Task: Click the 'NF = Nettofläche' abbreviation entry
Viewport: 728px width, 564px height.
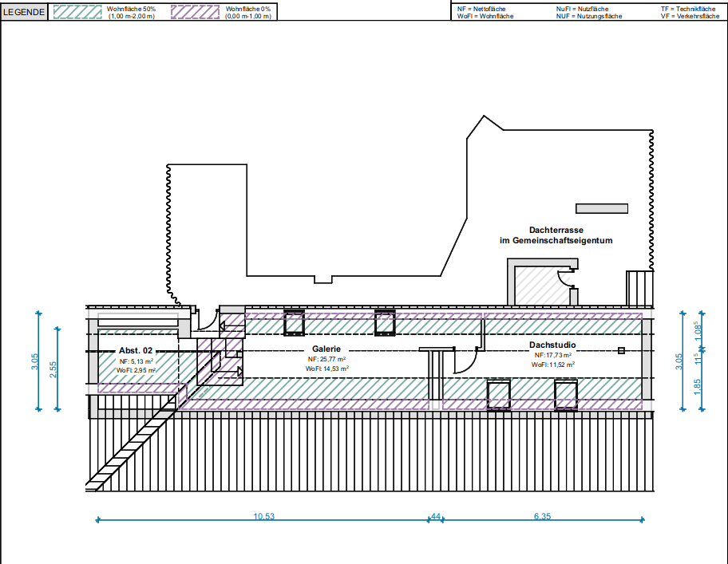Action: tap(481, 9)
